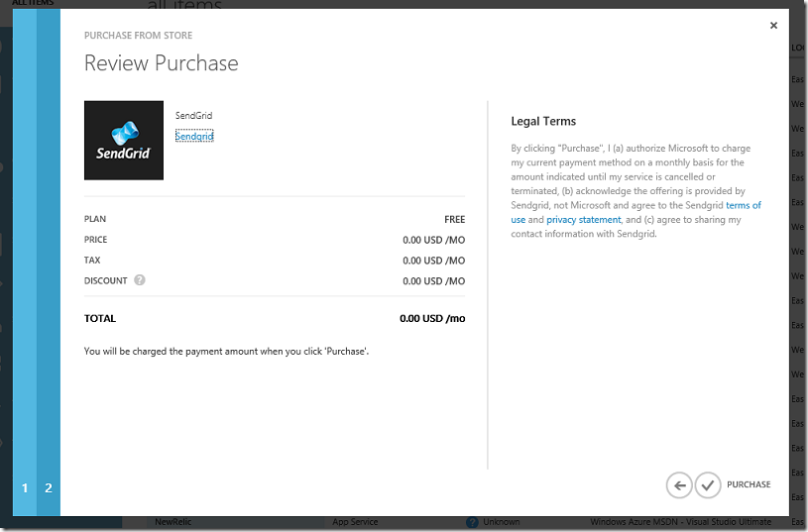Select wizard step 2
The image size is (808, 532).
(x=49, y=487)
